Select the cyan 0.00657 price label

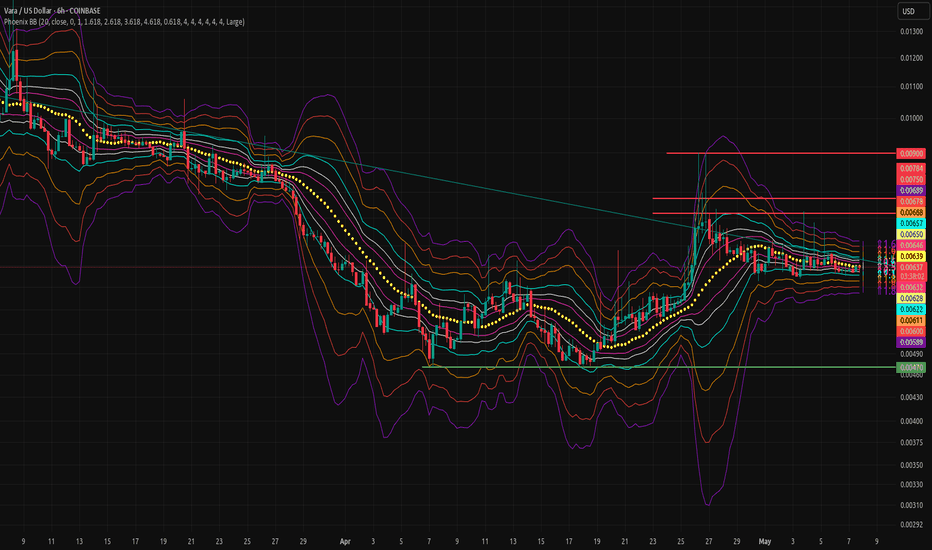(911, 224)
